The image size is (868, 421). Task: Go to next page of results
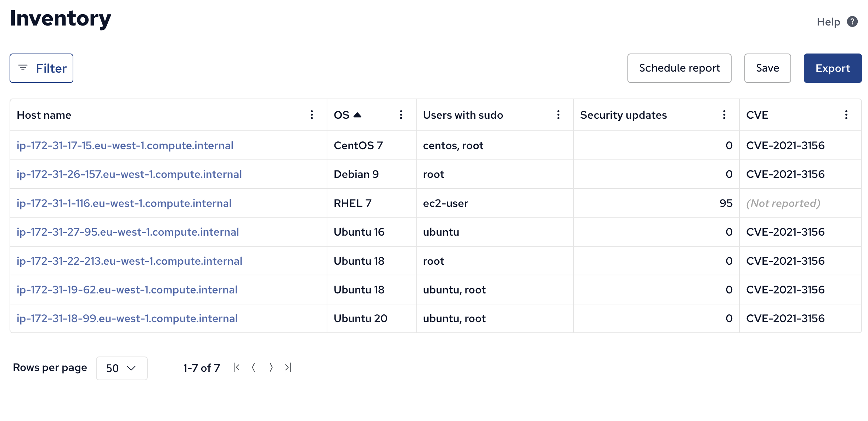tap(271, 367)
